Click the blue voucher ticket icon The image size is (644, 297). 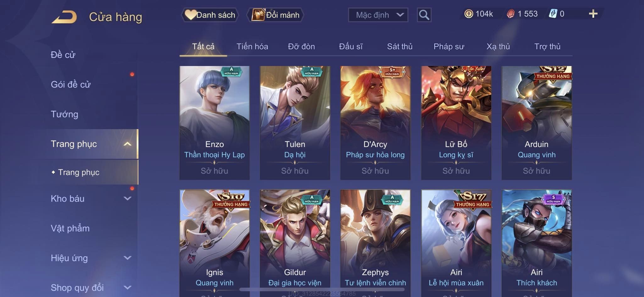click(553, 14)
